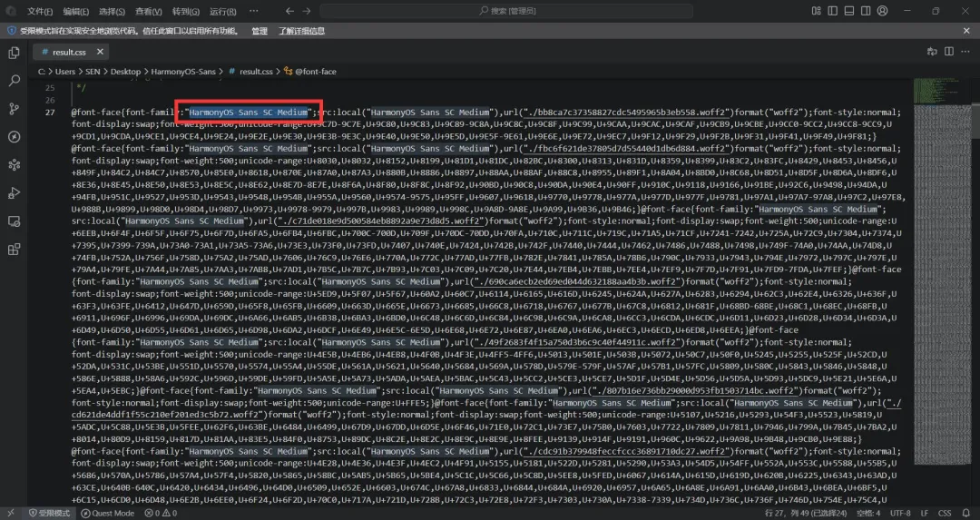Open the 文件(F) menu
Viewport: 980px width, 520px height.
pyautogui.click(x=40, y=11)
